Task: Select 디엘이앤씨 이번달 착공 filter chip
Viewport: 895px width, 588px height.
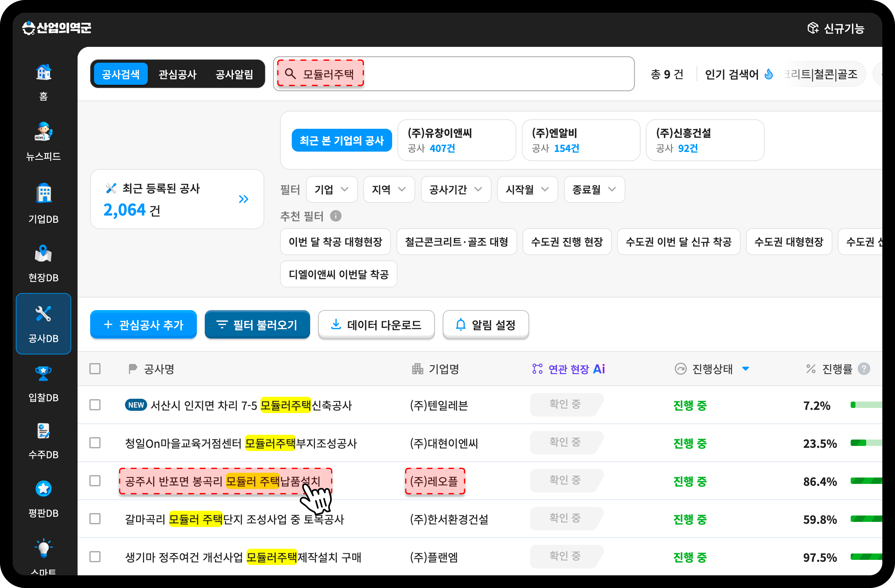Action: coord(338,274)
